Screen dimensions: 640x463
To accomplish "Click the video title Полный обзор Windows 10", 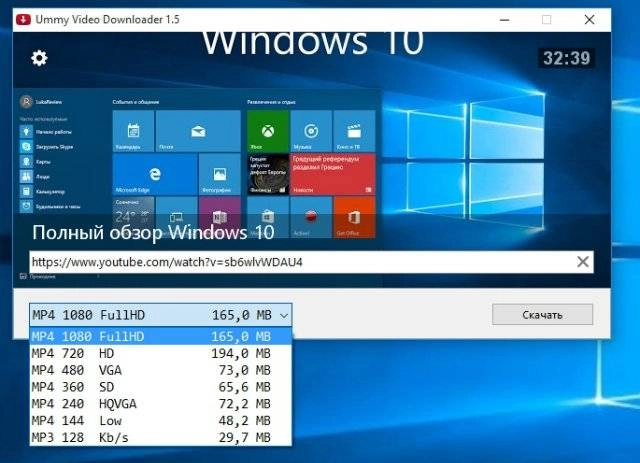I will (x=153, y=232).
